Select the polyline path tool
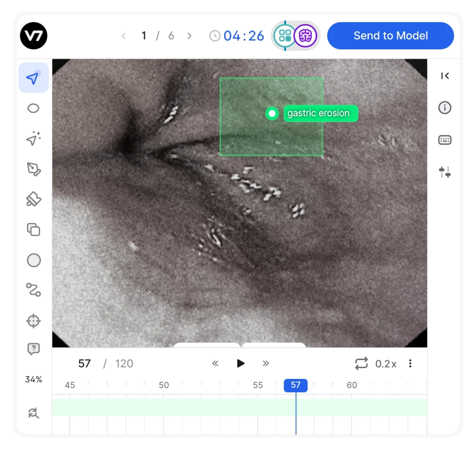This screenshot has height=449, width=476. coord(33,290)
